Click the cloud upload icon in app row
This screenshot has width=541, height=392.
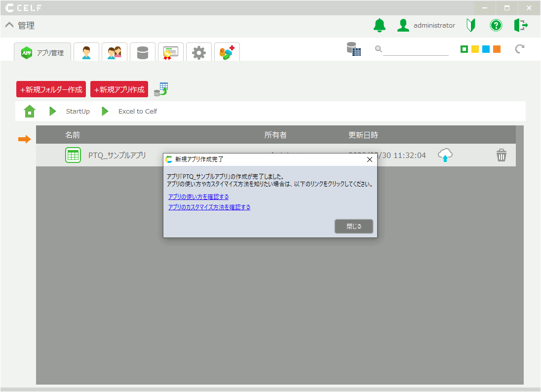(x=445, y=155)
